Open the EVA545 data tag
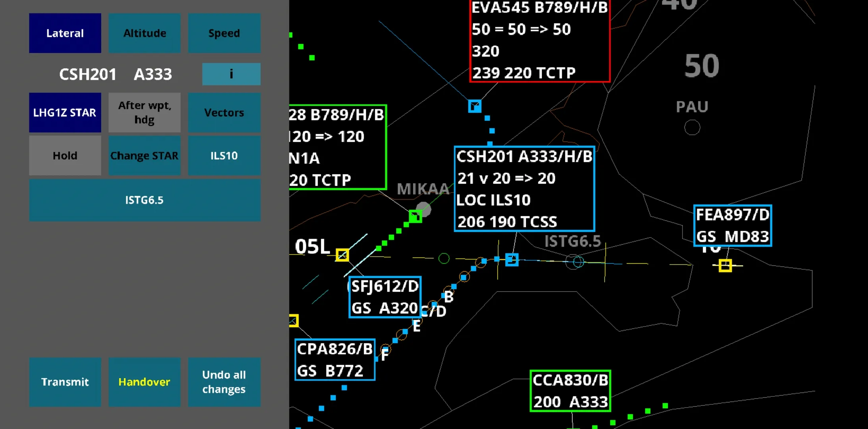Image resolution: width=868 pixels, height=429 pixels. [x=539, y=40]
